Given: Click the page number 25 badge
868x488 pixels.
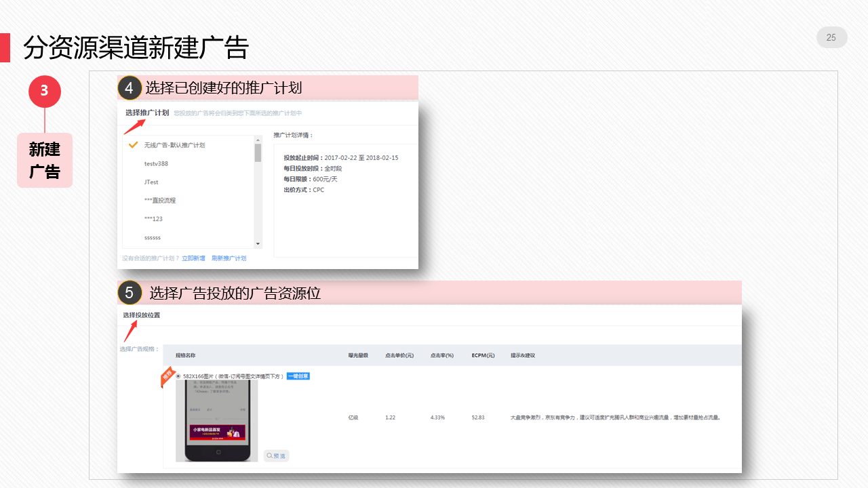Looking at the screenshot, I should [x=831, y=37].
